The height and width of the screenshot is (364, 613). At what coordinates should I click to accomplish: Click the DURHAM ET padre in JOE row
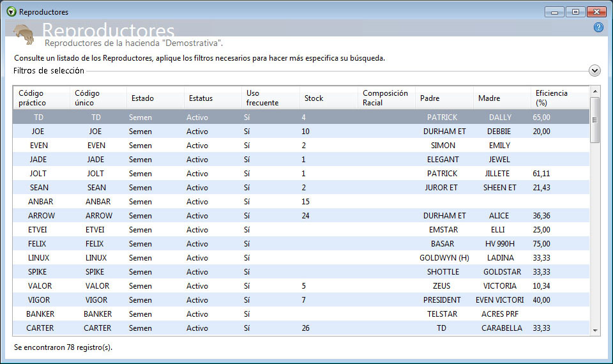pyautogui.click(x=444, y=132)
